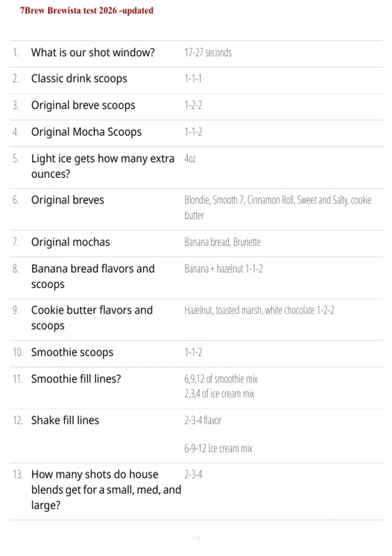Select the 'Classic drink scoops' term

[x=79, y=79]
